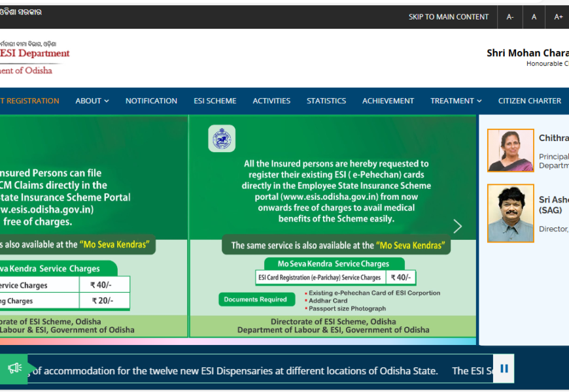Click the ESI Department logo
569x392 pixels.
click(x=35, y=58)
